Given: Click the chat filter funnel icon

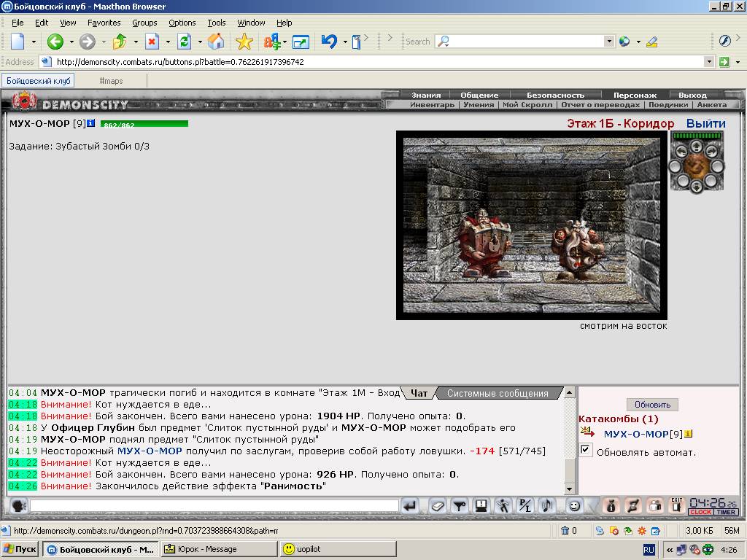Looking at the screenshot, I should (460, 506).
